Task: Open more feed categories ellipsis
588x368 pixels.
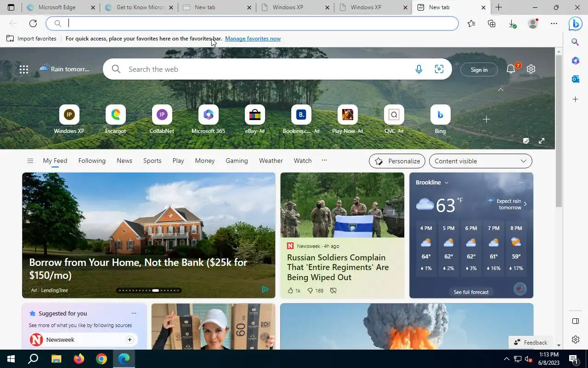Action: pos(324,160)
